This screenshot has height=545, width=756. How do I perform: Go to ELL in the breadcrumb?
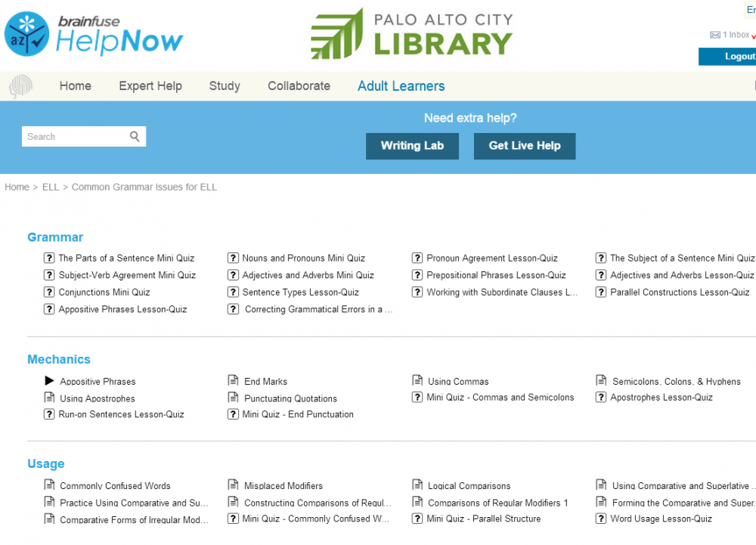pyautogui.click(x=51, y=187)
